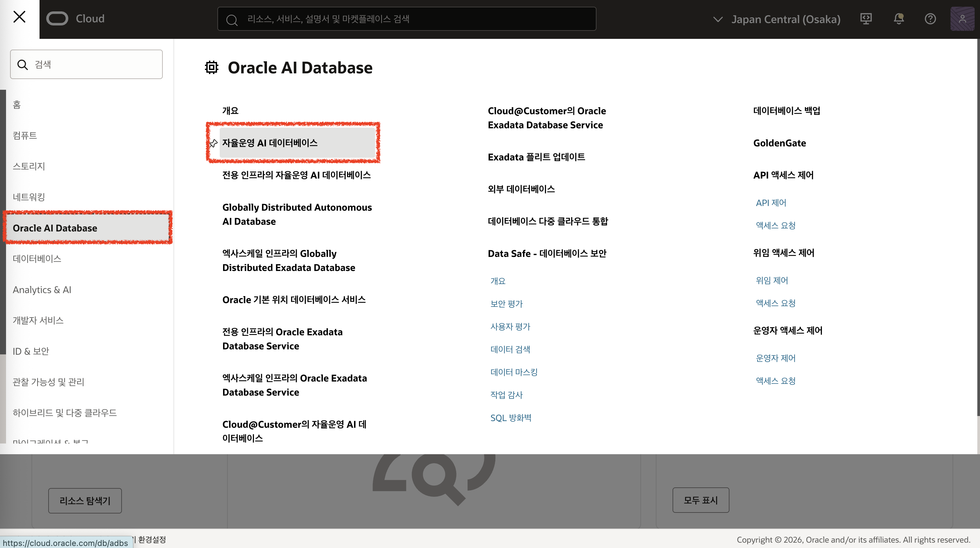Open 사용자 평가 under Data Safe

[x=510, y=327]
